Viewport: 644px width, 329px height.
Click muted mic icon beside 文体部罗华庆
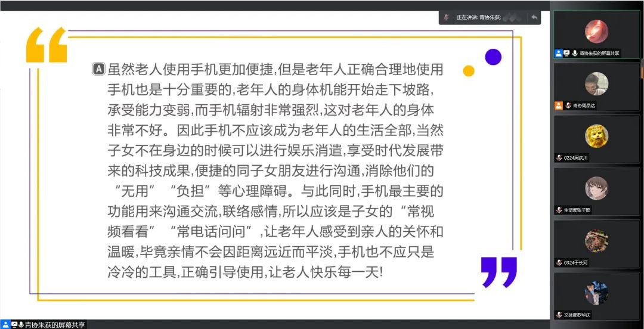pyautogui.click(x=559, y=315)
